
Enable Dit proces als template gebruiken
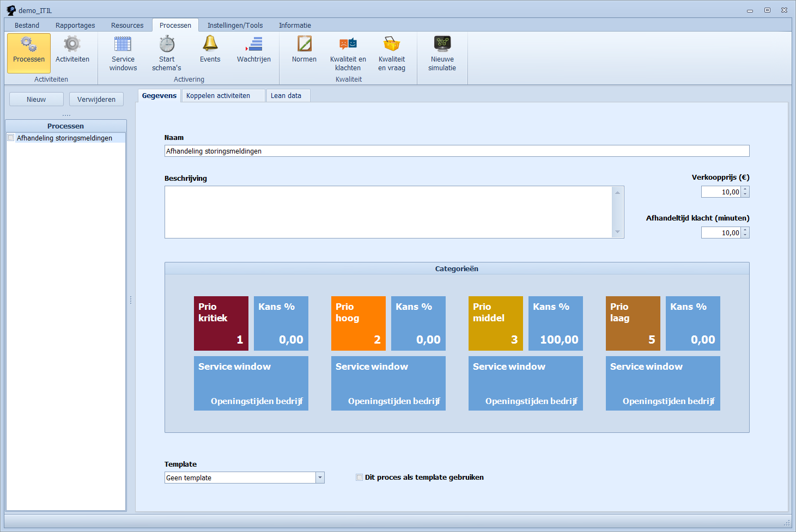pyautogui.click(x=359, y=478)
